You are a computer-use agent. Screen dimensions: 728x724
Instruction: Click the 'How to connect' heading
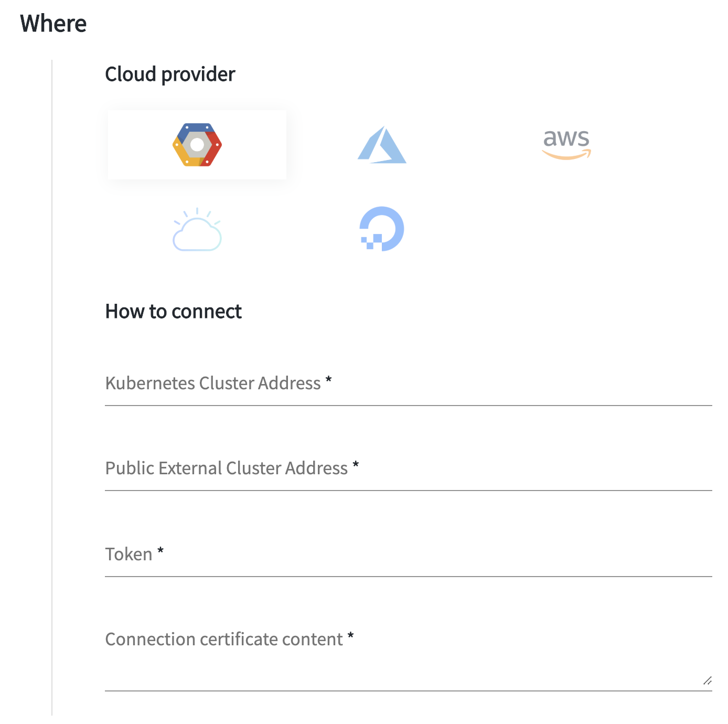pyautogui.click(x=174, y=312)
